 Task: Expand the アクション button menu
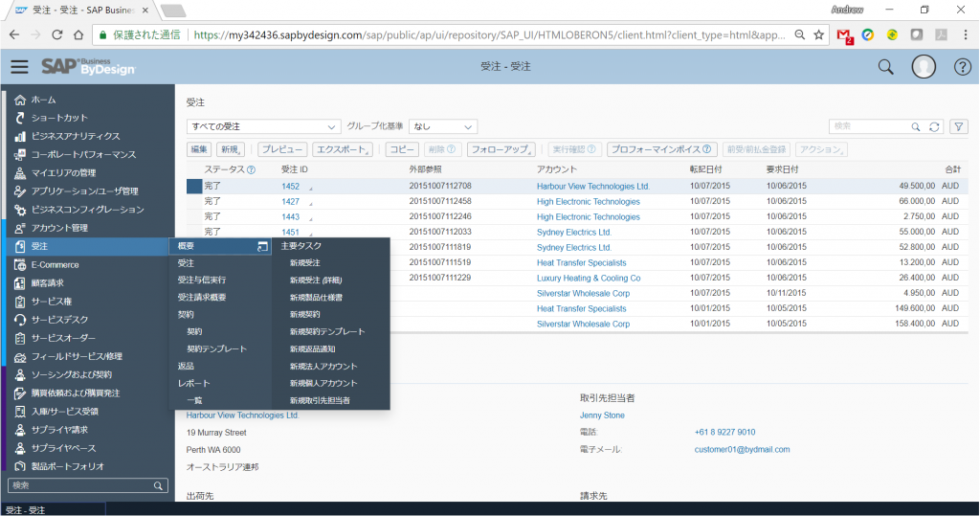click(820, 149)
